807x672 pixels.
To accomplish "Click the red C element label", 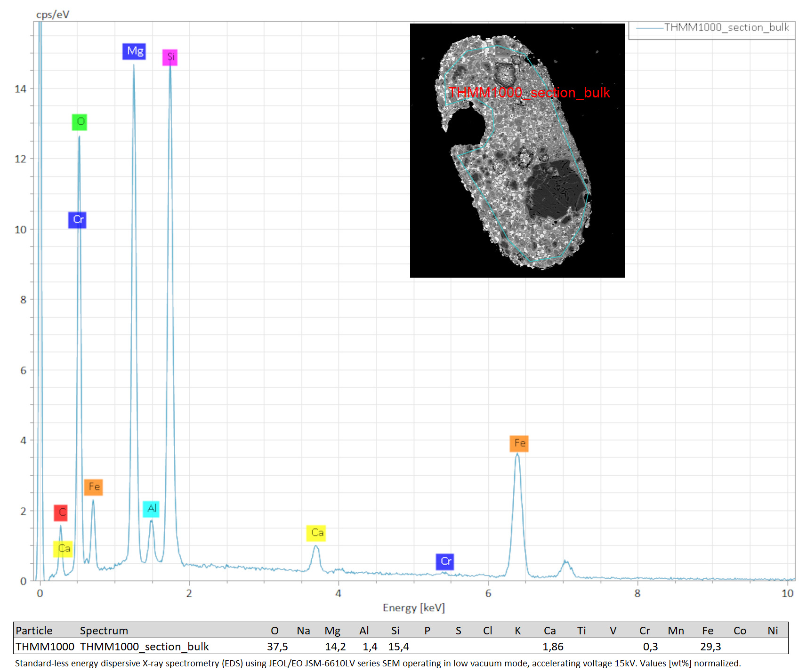I will [x=61, y=513].
